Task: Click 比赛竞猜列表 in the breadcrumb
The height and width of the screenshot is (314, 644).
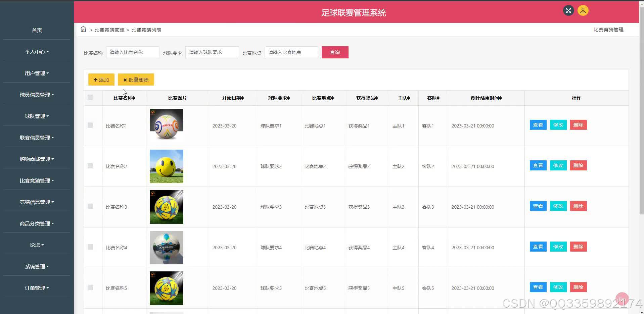Action: coord(146,30)
